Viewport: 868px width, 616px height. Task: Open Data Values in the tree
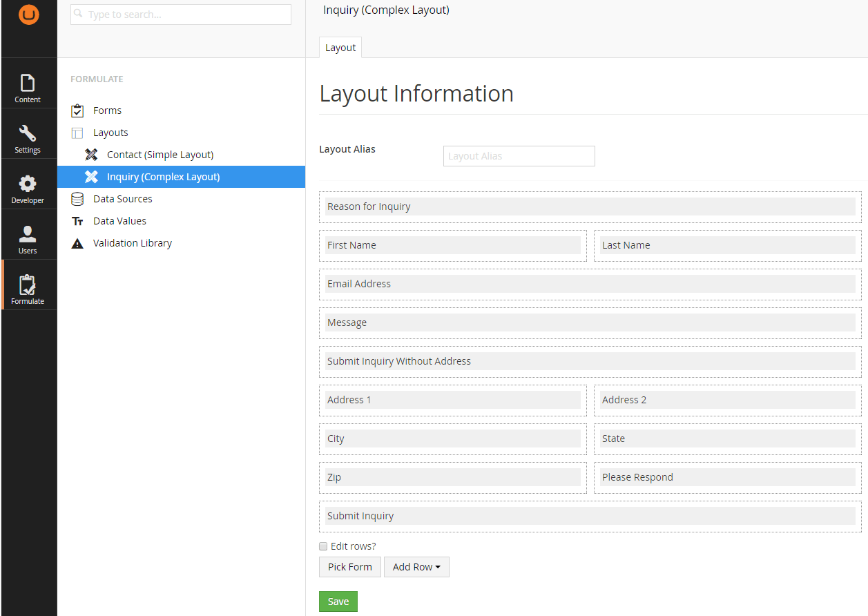[119, 221]
